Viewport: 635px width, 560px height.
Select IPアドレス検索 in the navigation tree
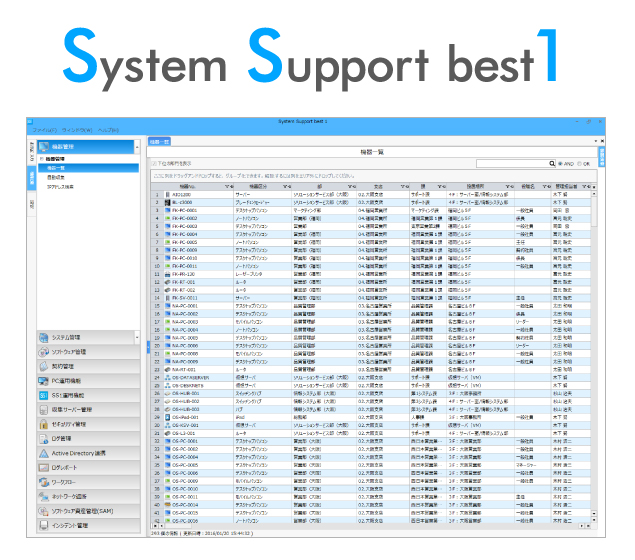(x=60, y=187)
